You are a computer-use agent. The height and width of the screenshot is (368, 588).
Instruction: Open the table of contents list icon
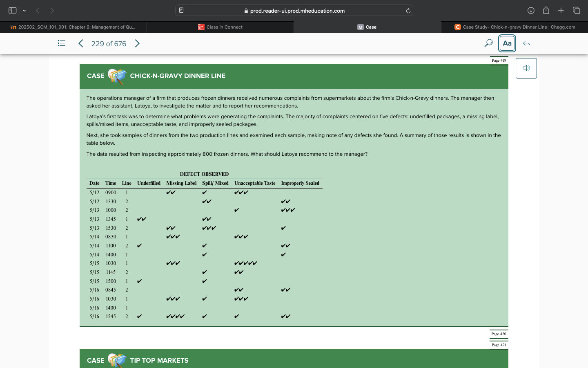click(62, 43)
